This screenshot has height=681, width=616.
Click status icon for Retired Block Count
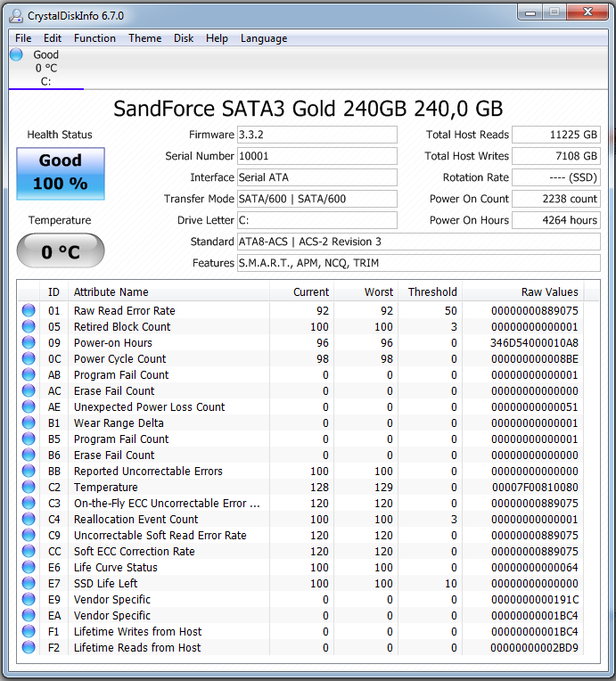(x=29, y=326)
